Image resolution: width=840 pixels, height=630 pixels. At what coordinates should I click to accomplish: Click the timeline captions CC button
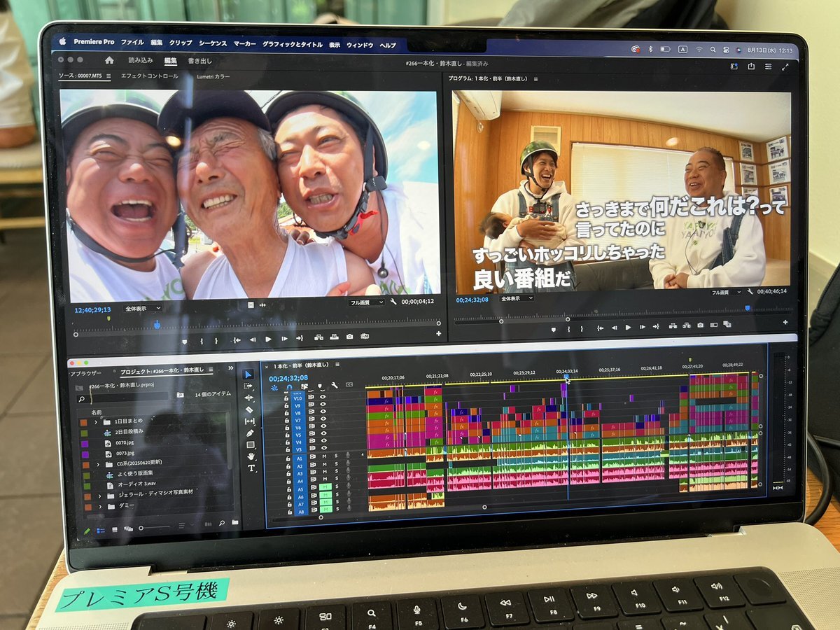349,385
